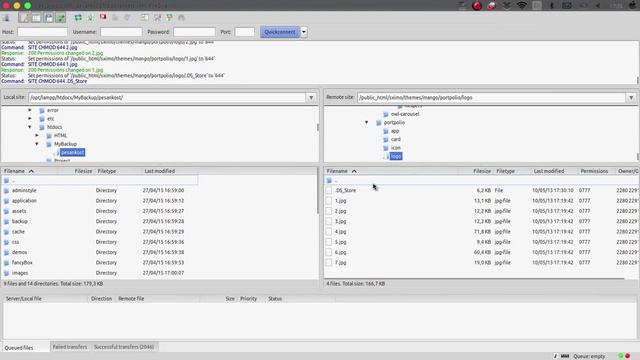The height and width of the screenshot is (360, 640).
Task: Click the message log vertical scrollbar
Action: 637,81
